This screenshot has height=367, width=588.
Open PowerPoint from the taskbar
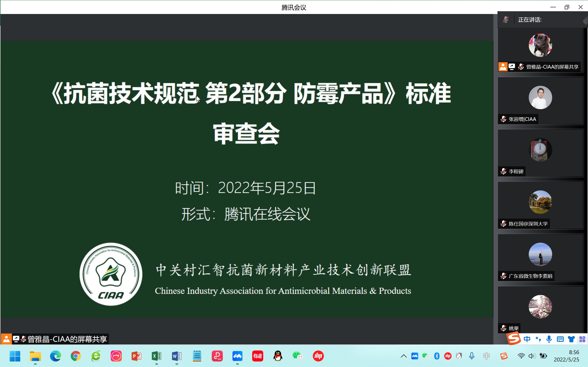(136, 356)
